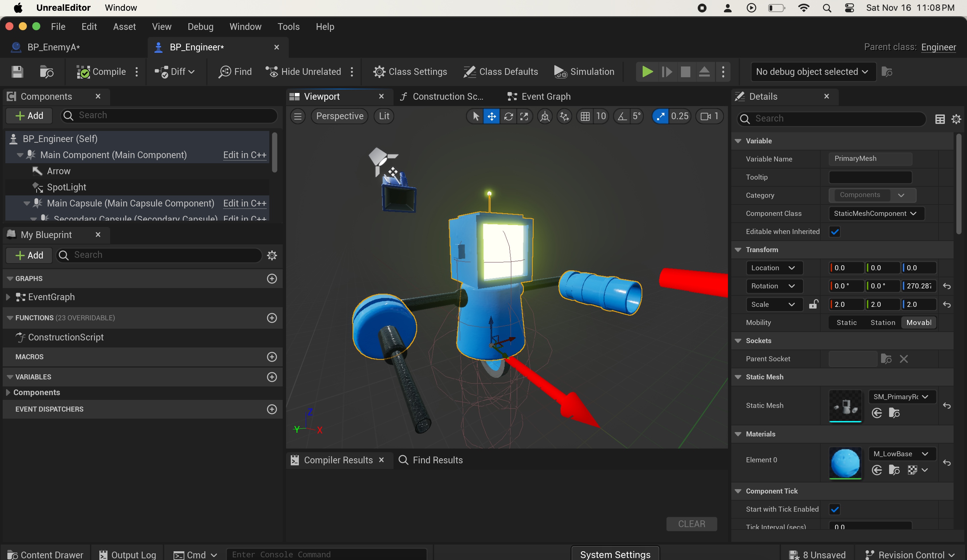Click the Compile button

pos(101,72)
